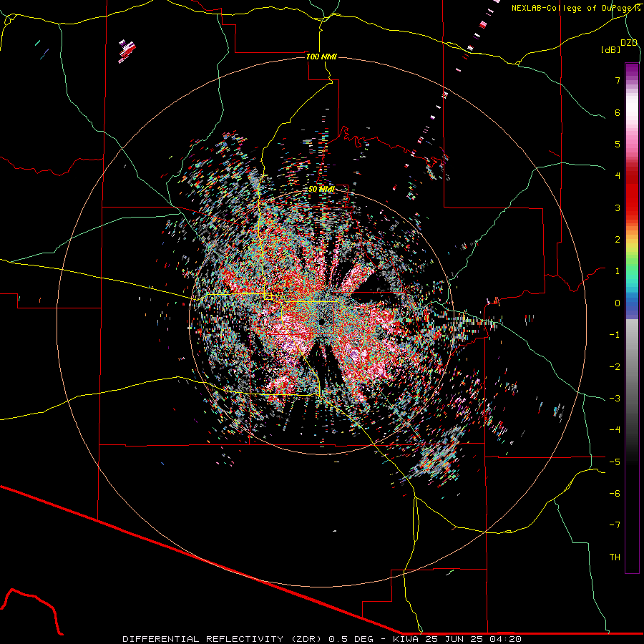
Task: Click the DZD [dB] legend title
Action: (x=620, y=46)
